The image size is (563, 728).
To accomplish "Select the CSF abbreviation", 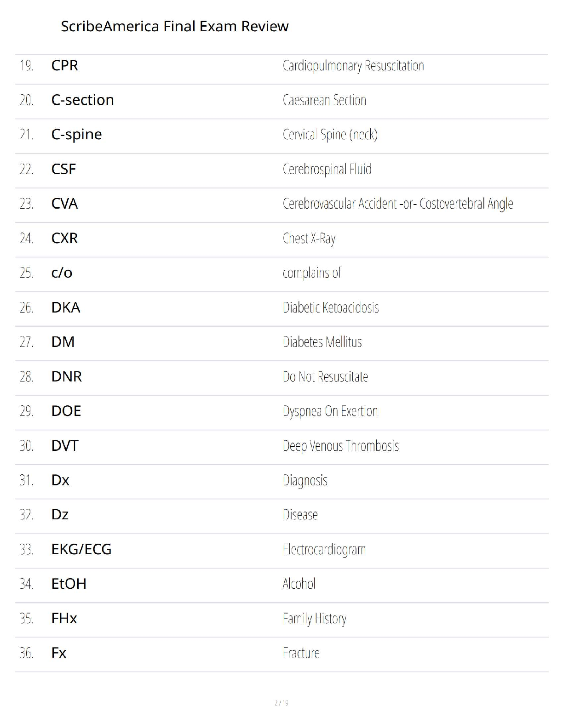I will click(x=63, y=169).
